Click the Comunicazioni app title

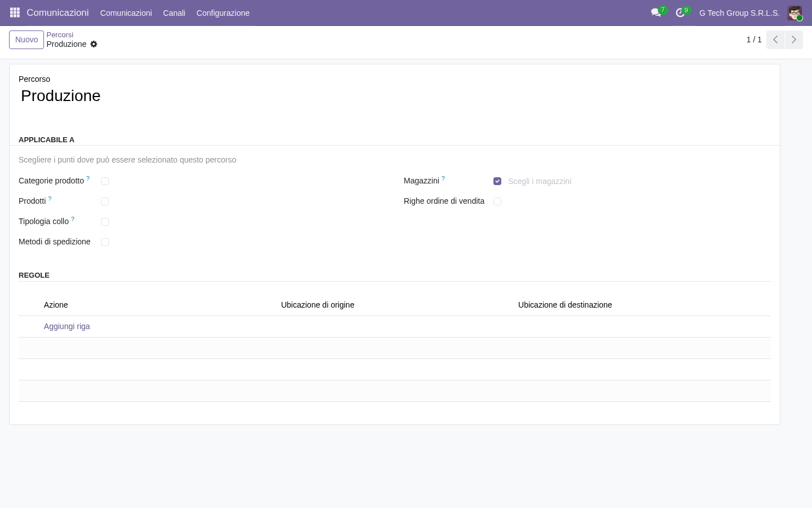tap(58, 12)
